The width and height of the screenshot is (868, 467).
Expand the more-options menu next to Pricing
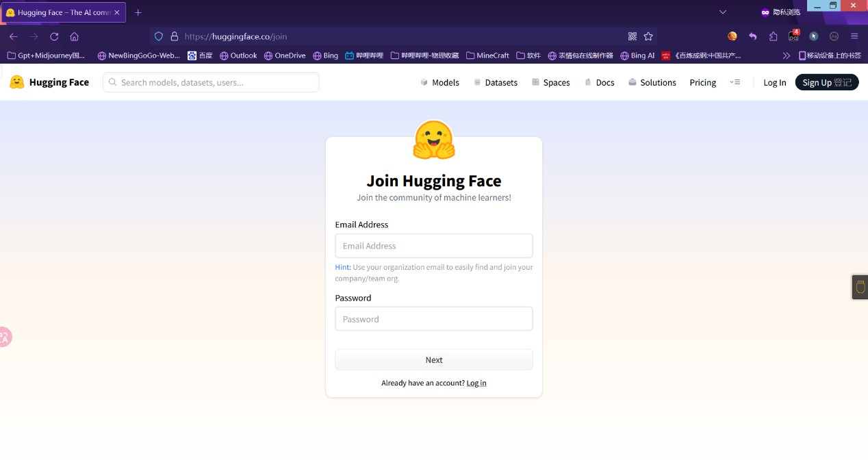point(735,82)
